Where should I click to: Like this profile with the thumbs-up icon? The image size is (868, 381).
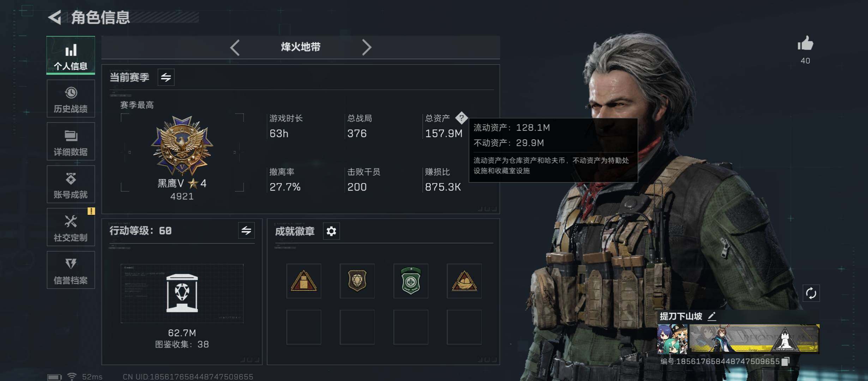click(x=805, y=44)
